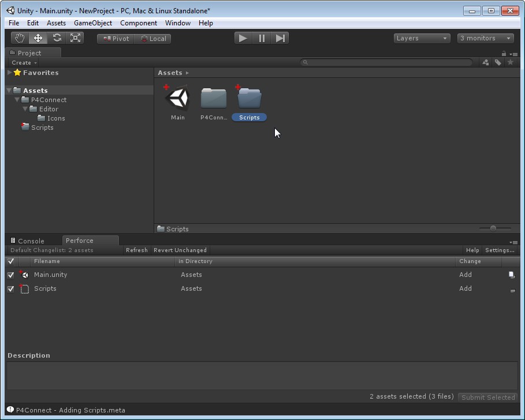This screenshot has width=525, height=420.
Task: Select Scripts folder in the project tree
Action: (38, 127)
